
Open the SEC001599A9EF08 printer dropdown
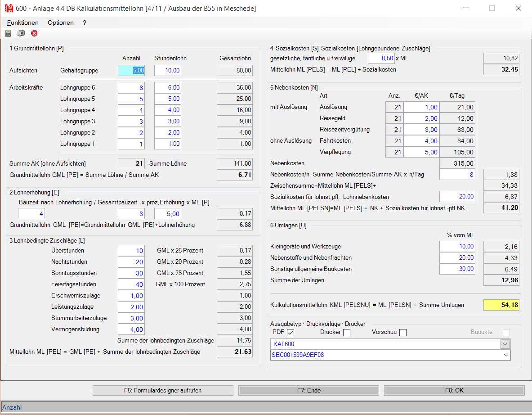click(x=505, y=355)
